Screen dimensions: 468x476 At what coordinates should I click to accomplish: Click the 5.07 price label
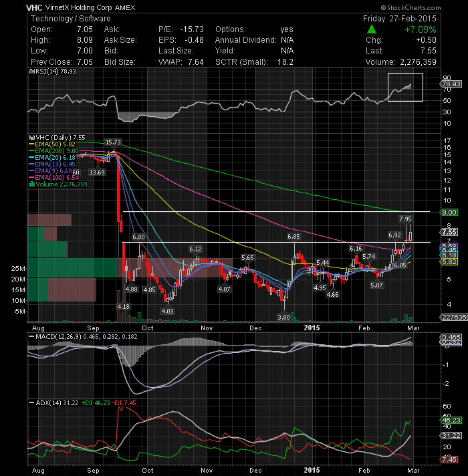coord(376,285)
